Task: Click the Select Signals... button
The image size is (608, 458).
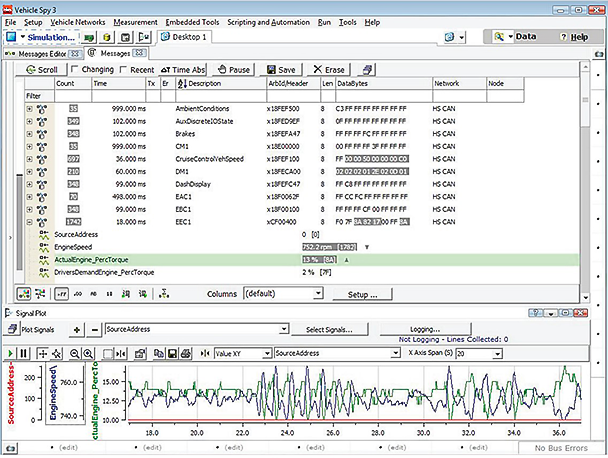Action: point(329,330)
